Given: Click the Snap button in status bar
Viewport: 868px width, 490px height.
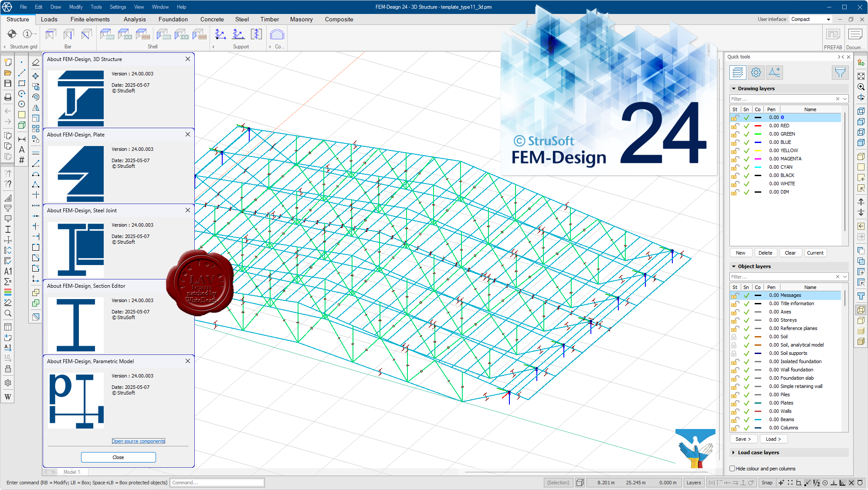Looking at the screenshot, I should pyautogui.click(x=767, y=483).
